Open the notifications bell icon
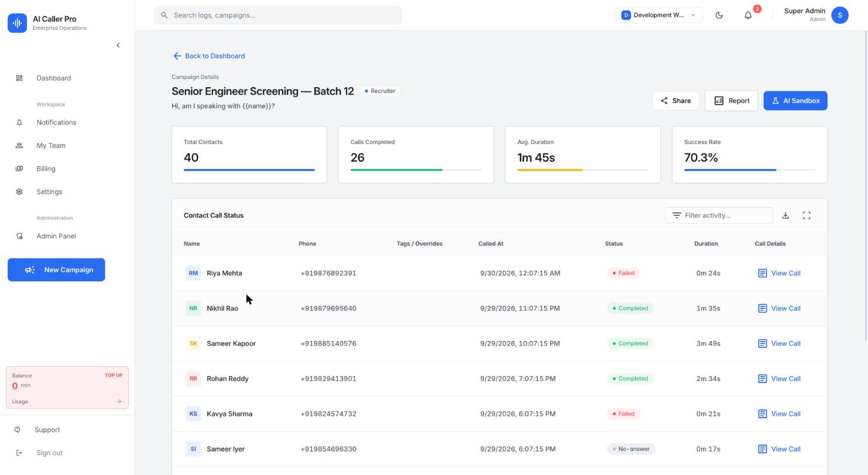The width and height of the screenshot is (868, 475). pos(748,15)
